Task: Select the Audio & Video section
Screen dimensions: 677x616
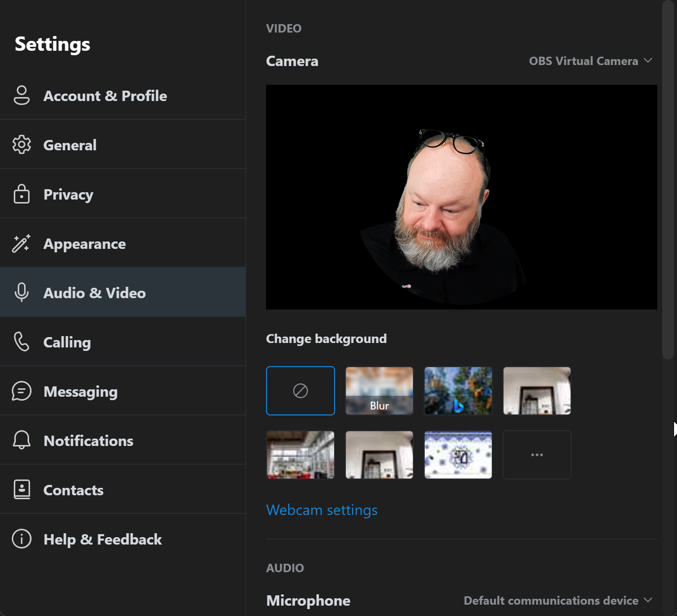Action: [x=123, y=292]
